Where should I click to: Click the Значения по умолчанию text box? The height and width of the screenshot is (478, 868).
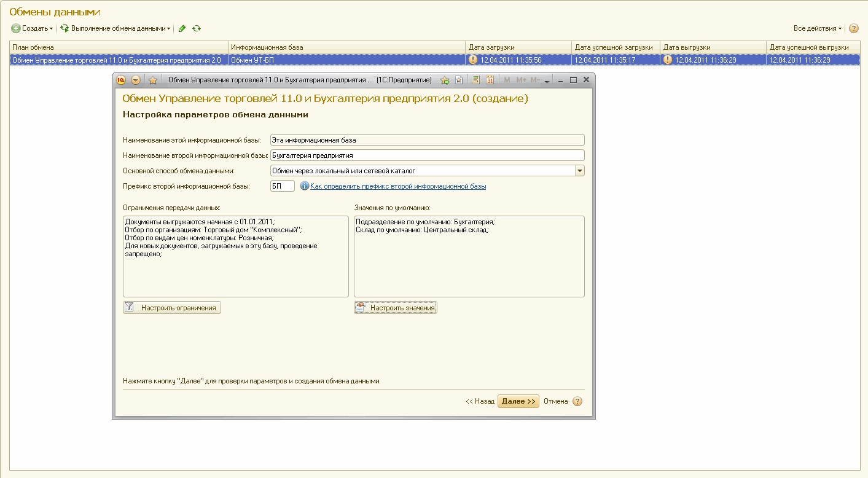pyautogui.click(x=469, y=256)
